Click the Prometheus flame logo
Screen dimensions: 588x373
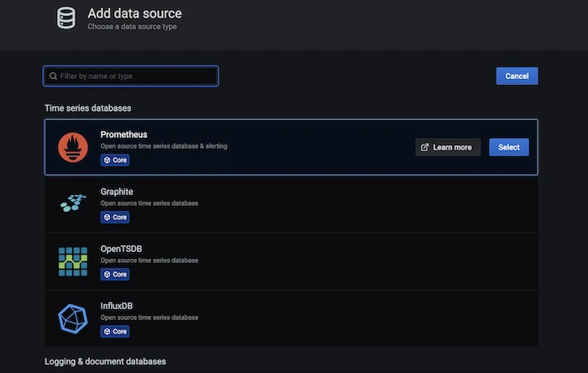(x=73, y=147)
